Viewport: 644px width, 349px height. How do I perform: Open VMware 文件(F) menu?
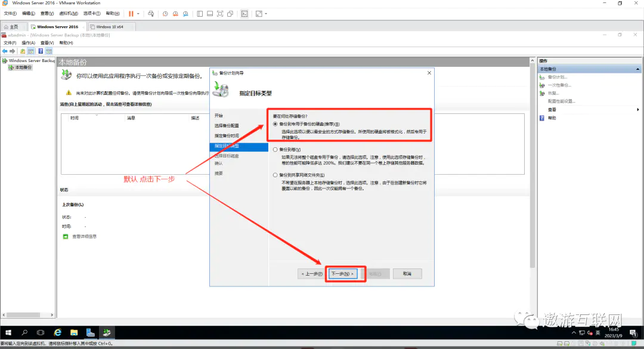tap(10, 14)
